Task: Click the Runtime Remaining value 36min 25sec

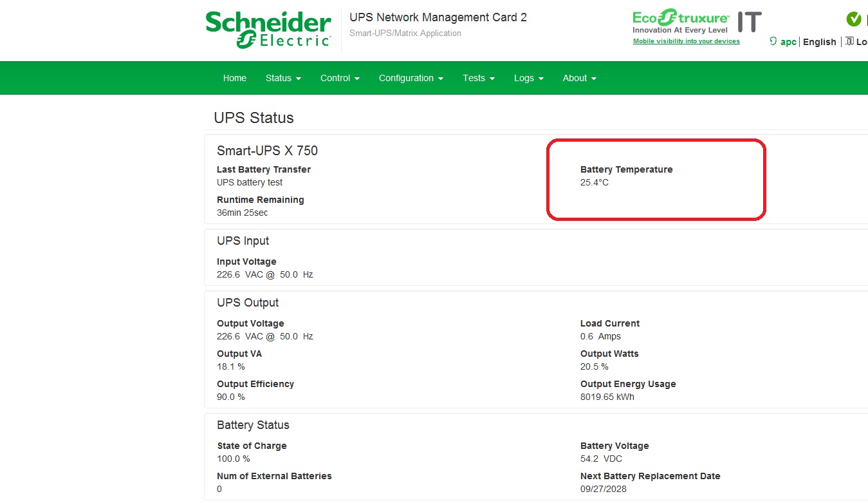Action: pyautogui.click(x=243, y=213)
